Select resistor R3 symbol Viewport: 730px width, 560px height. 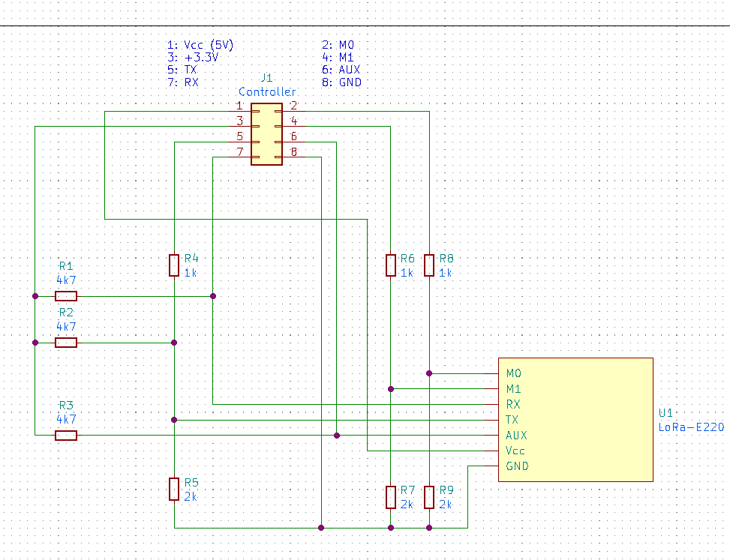point(66,436)
